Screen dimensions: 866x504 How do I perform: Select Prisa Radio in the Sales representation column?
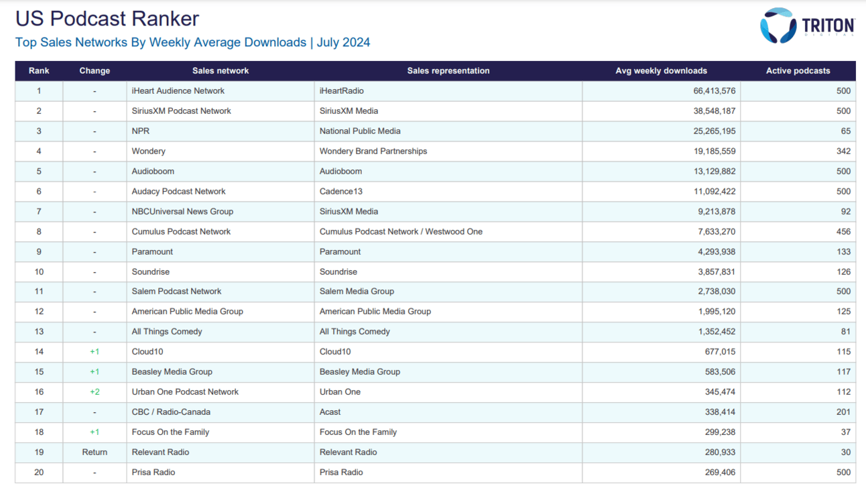341,472
